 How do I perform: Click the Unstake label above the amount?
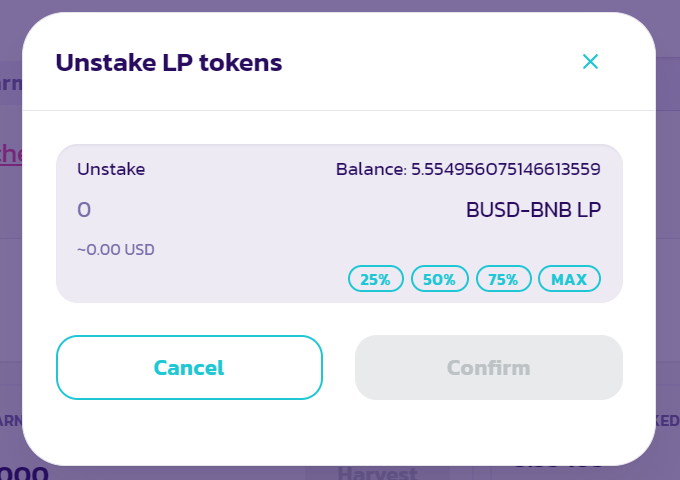pos(111,169)
